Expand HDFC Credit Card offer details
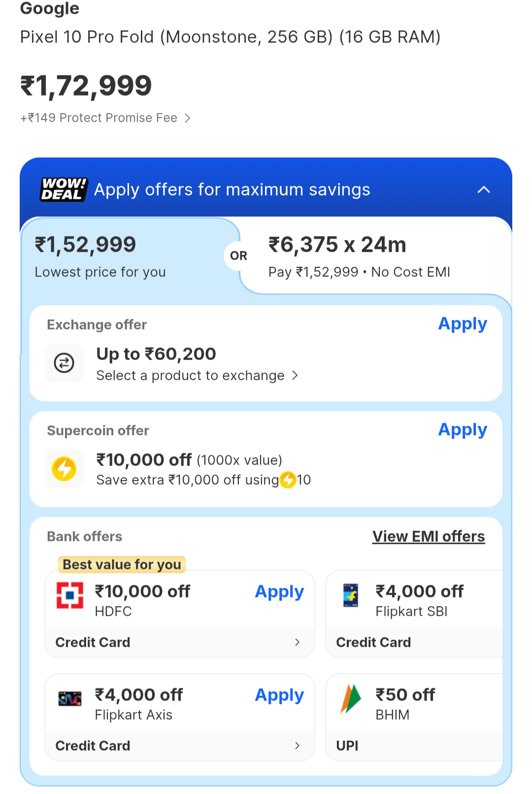 pos(297,642)
